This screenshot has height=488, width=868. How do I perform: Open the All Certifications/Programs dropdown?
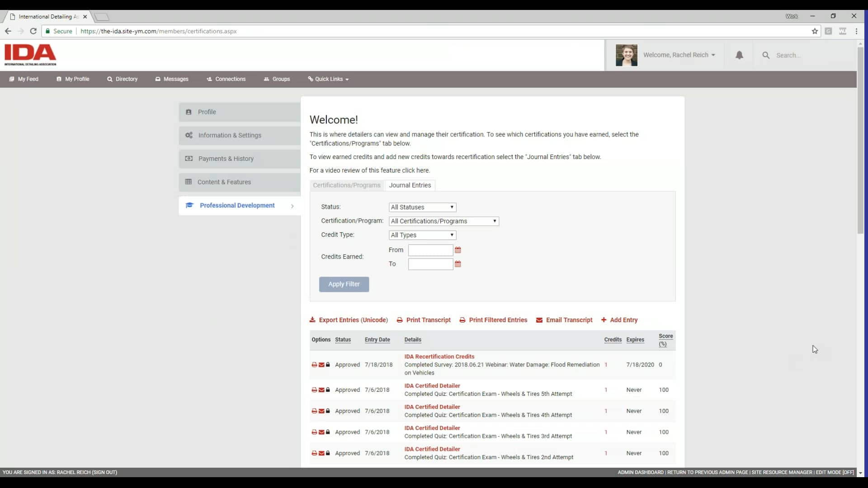click(443, 221)
